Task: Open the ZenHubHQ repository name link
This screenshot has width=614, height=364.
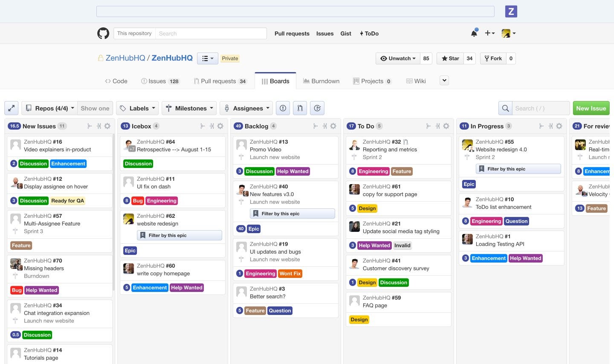Action: click(x=172, y=58)
